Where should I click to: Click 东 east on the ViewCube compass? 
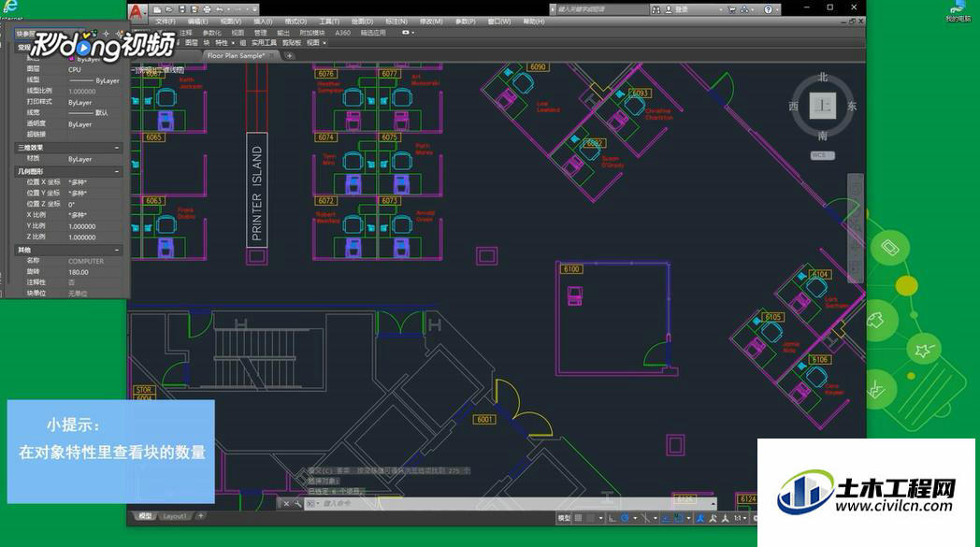pyautogui.click(x=851, y=107)
